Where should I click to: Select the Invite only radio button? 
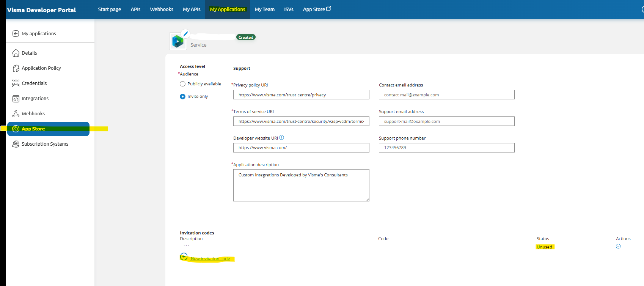pyautogui.click(x=182, y=96)
